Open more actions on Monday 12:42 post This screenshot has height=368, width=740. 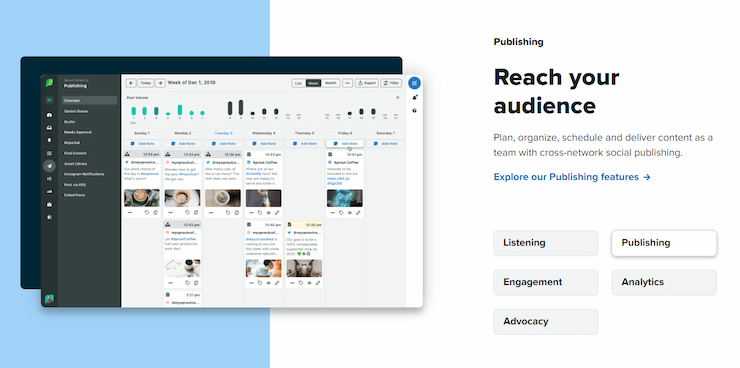[170, 213]
